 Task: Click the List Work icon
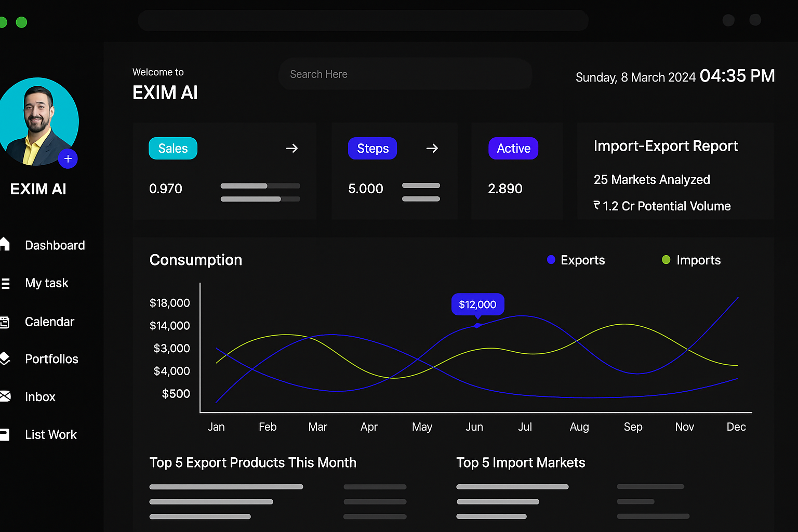(x=5, y=434)
